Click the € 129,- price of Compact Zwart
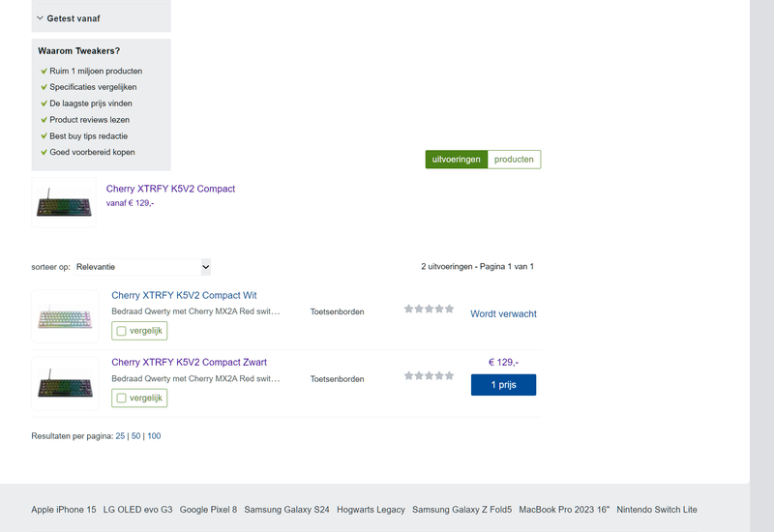774x532 pixels. click(503, 362)
